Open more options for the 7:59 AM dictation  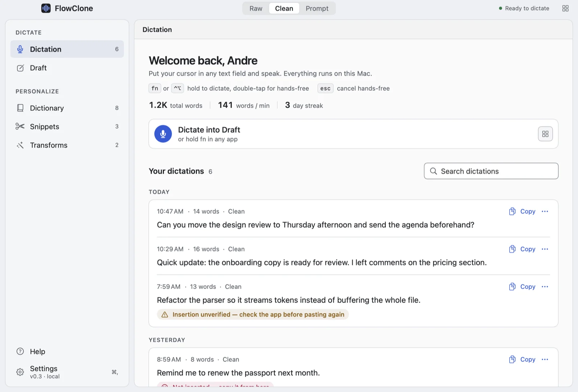(545, 287)
